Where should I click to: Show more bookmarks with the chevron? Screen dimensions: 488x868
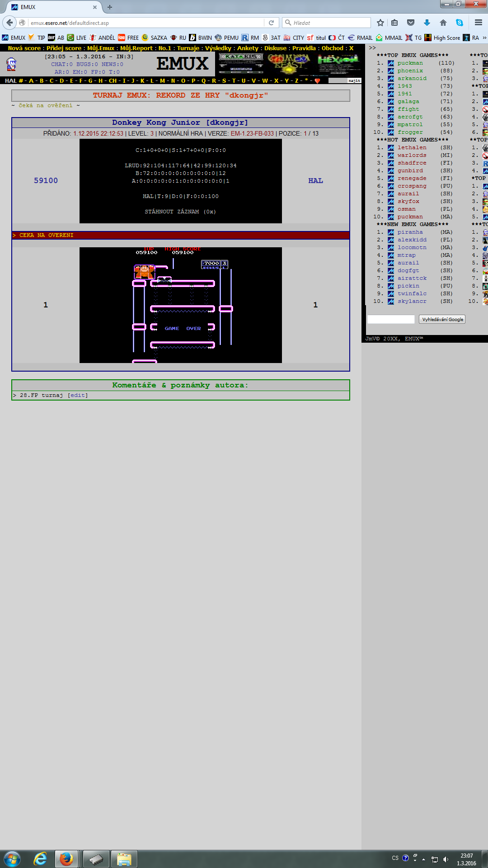click(484, 38)
